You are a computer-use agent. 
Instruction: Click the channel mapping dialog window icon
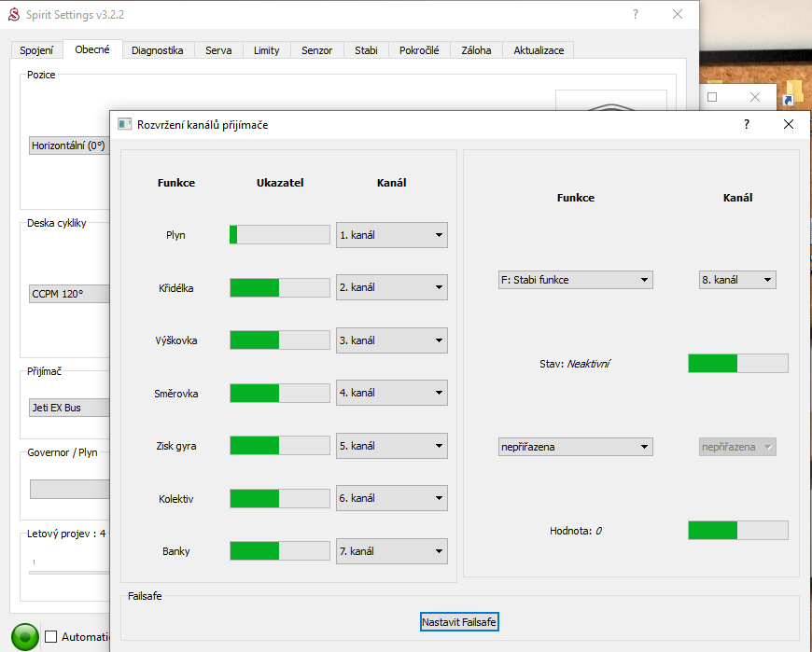click(124, 124)
